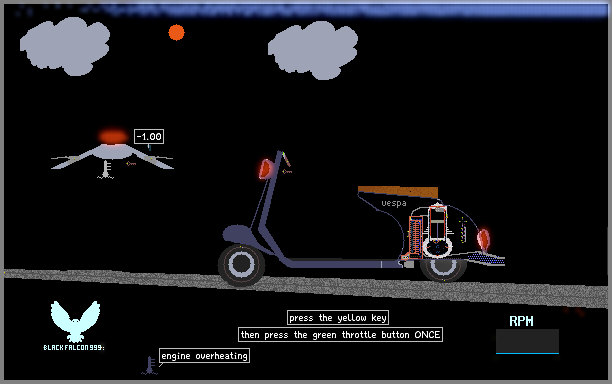Click the 'press the yellow key' label
Image resolution: width=612 pixels, height=384 pixels.
pyautogui.click(x=338, y=318)
